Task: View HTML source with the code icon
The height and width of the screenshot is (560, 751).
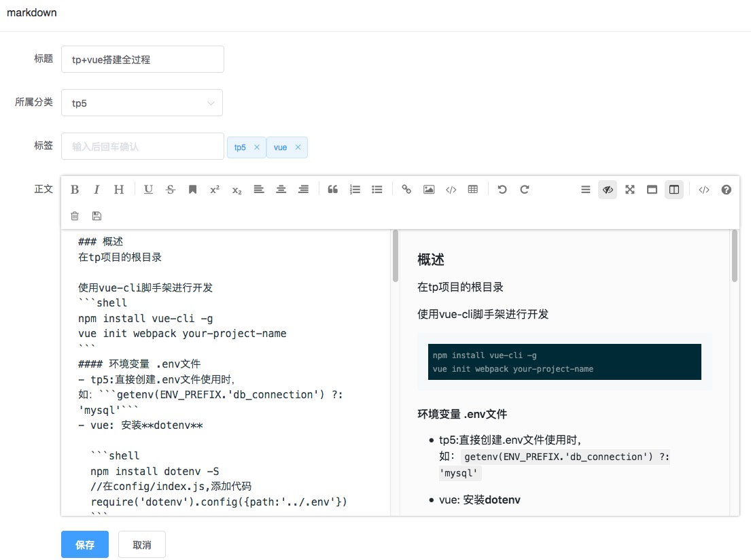Action: coord(704,190)
